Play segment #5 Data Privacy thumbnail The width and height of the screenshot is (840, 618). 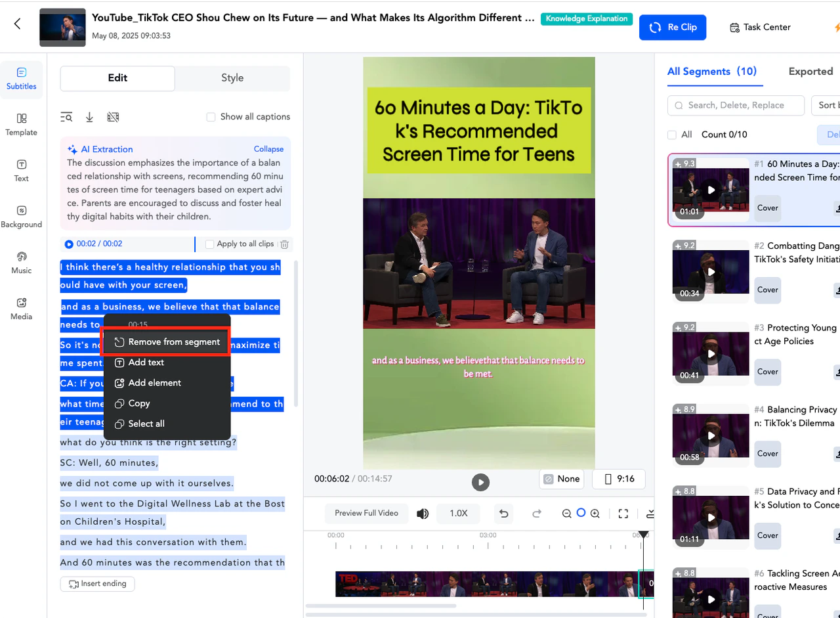(x=711, y=516)
